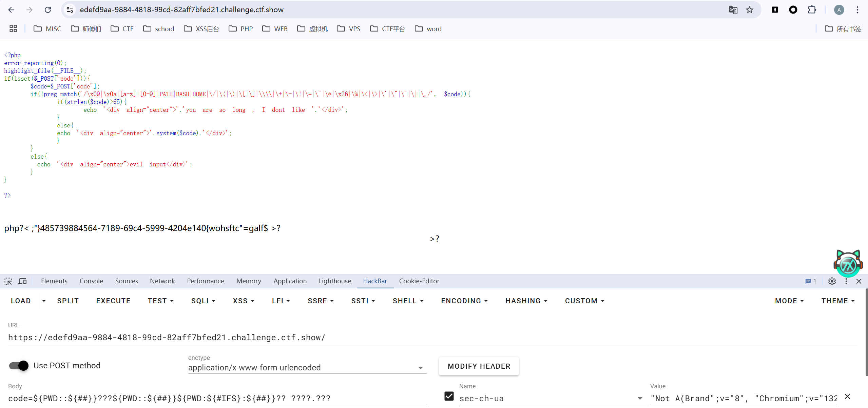Select the inspect element picker icon
The width and height of the screenshot is (868, 408).
(8, 281)
